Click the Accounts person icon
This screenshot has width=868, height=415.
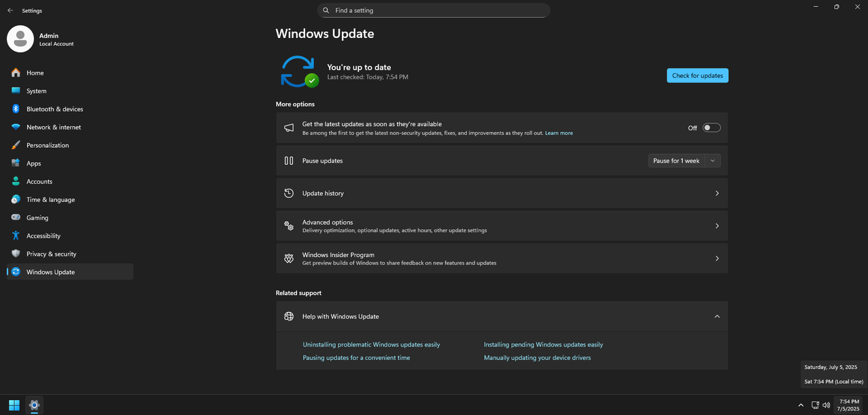[x=16, y=181]
